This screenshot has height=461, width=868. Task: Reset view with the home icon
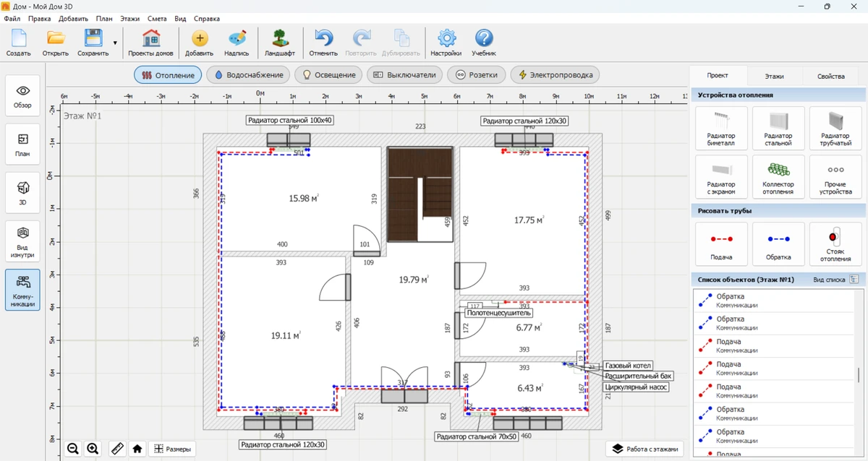click(x=137, y=449)
